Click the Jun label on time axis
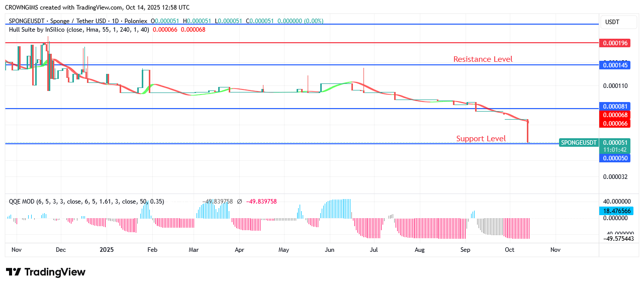The height and width of the screenshot is (287, 644). (329, 249)
